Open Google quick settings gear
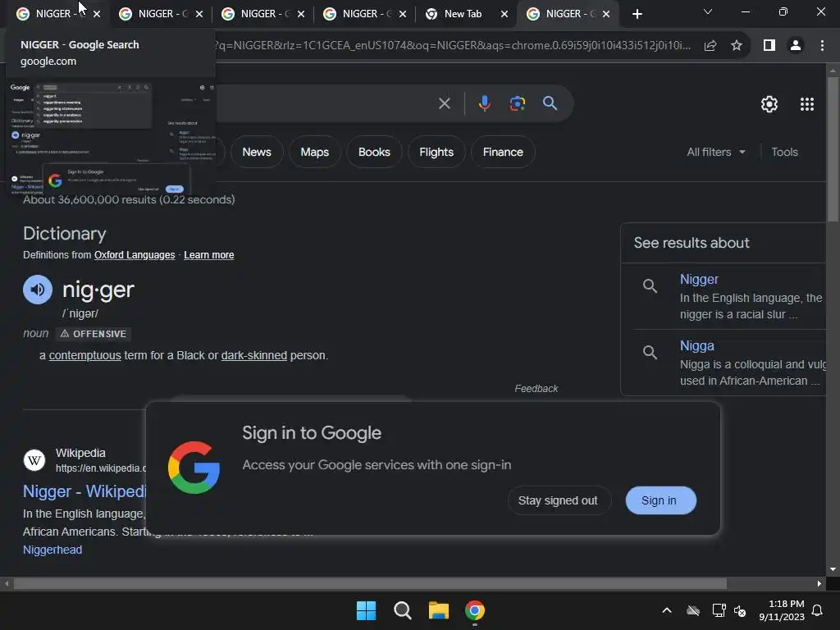 (x=769, y=104)
